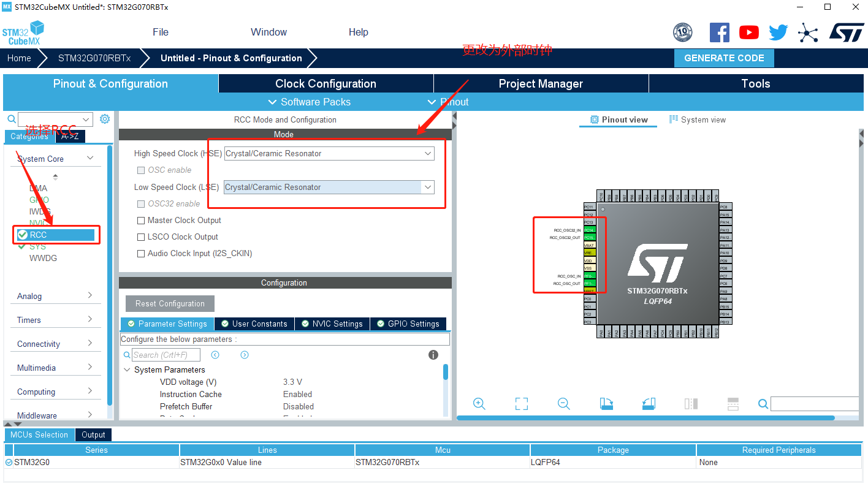Expand the Timers category

(x=90, y=319)
